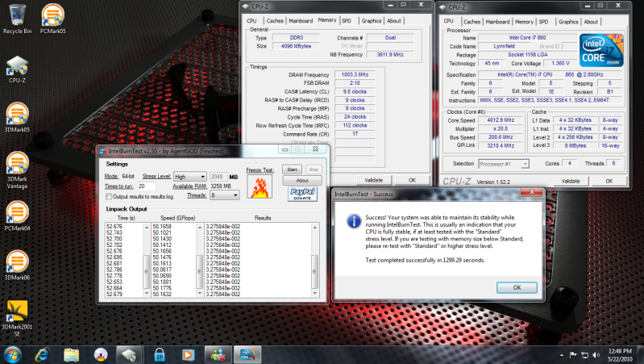Open the Mainboard tab in CPU window

[497, 22]
